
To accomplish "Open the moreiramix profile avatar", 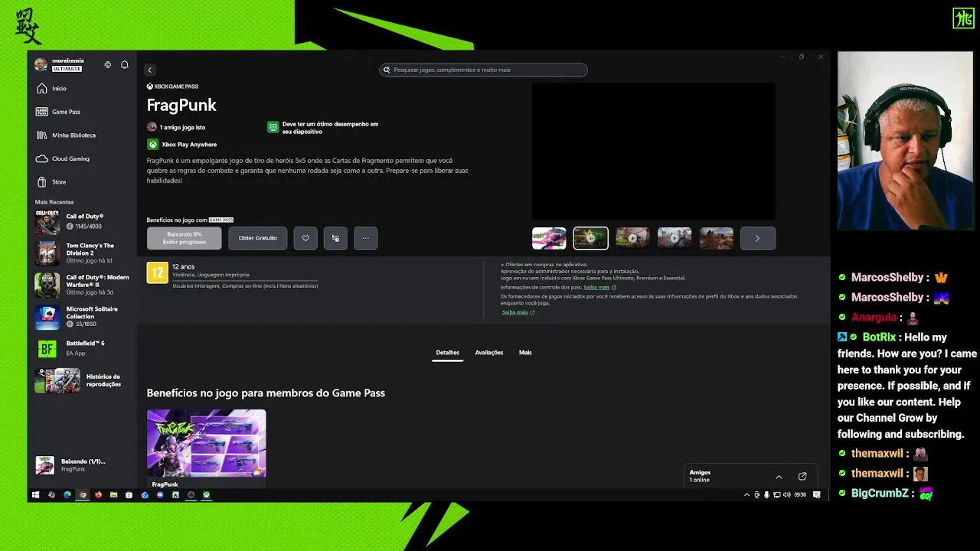I will point(41,65).
